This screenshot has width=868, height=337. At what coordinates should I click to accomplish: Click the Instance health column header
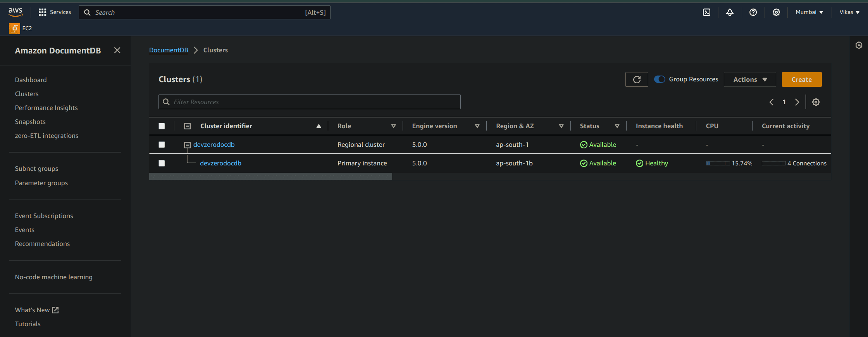tap(659, 126)
